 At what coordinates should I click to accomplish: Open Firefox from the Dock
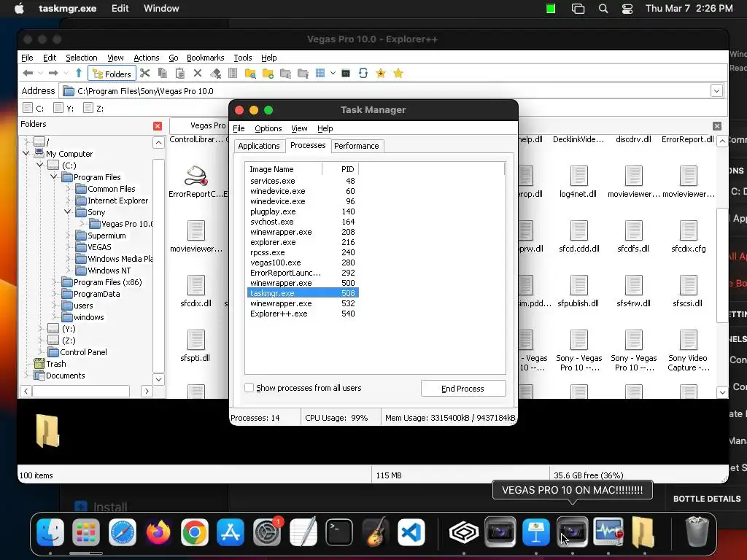[158, 532]
